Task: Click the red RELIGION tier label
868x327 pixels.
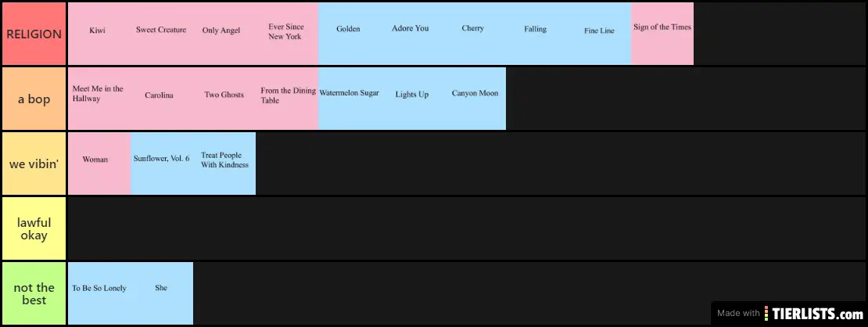Action: point(34,34)
